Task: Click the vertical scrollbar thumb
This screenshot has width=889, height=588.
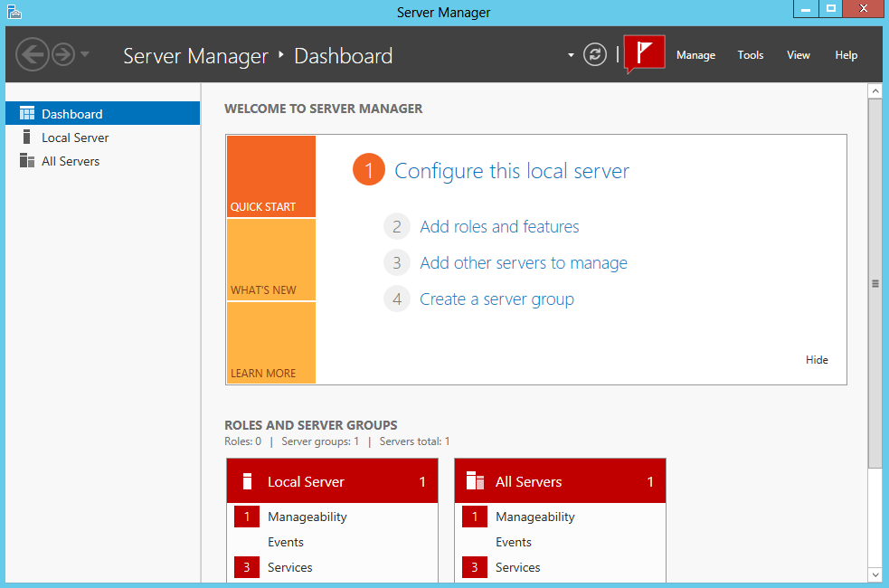Action: 875,283
